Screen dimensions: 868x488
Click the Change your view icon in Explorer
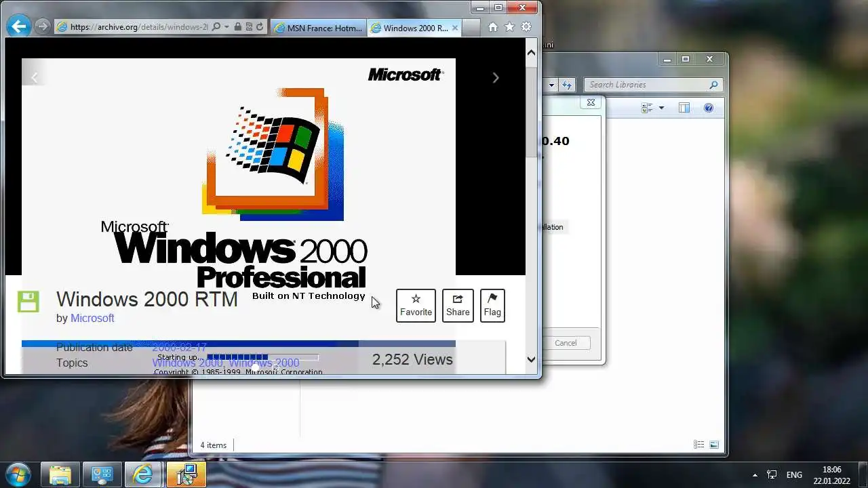646,108
